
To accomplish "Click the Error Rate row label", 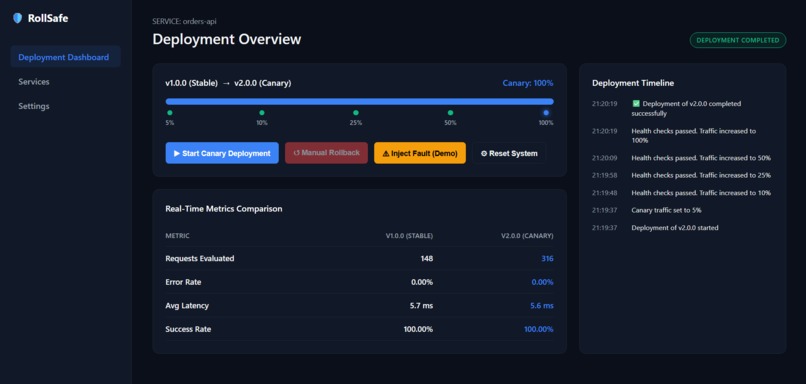I will point(184,282).
